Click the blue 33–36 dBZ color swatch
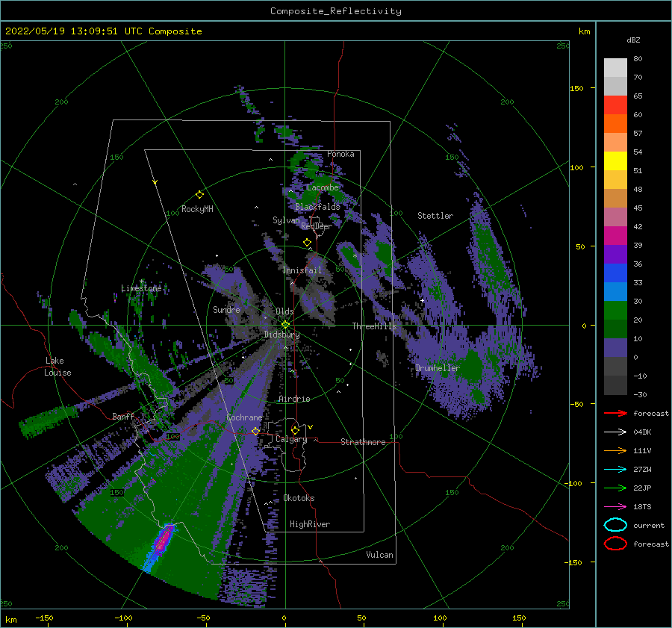The height and width of the screenshot is (628, 672). point(615,273)
